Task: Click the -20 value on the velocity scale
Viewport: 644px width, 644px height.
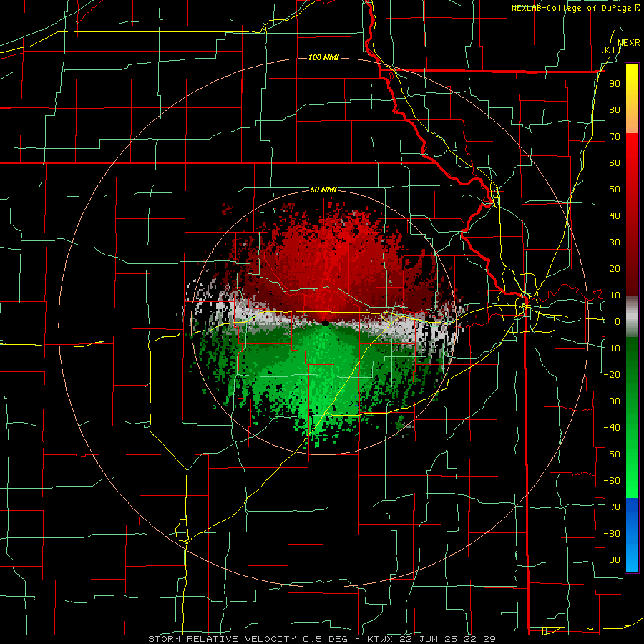Action: point(612,374)
